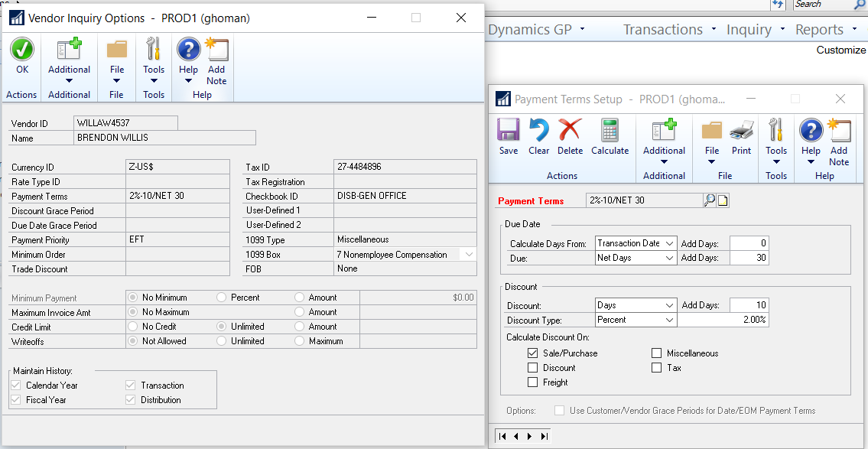Open the Inquiry menu
The image size is (868, 449).
tap(756, 29)
